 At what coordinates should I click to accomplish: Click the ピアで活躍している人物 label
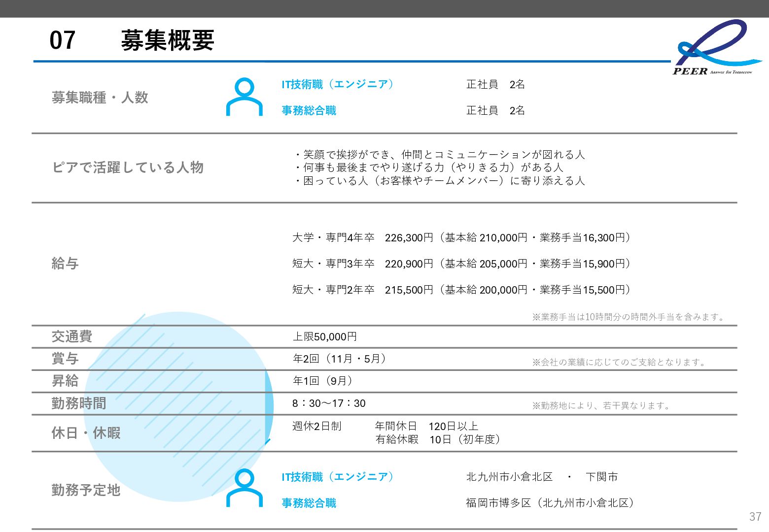pyautogui.click(x=128, y=167)
